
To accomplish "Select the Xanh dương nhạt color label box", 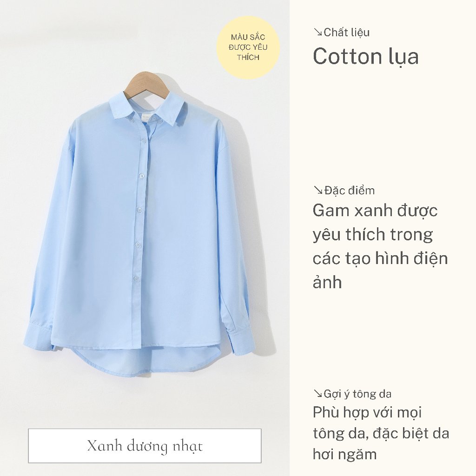I will [x=145, y=446].
